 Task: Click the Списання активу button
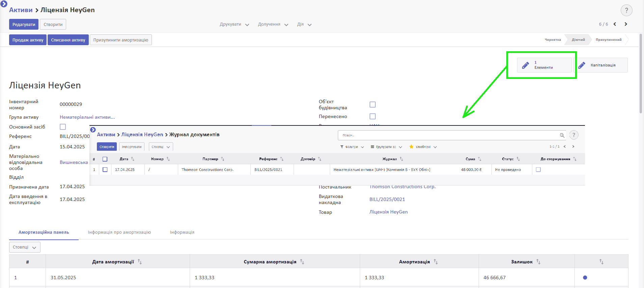pyautogui.click(x=68, y=40)
